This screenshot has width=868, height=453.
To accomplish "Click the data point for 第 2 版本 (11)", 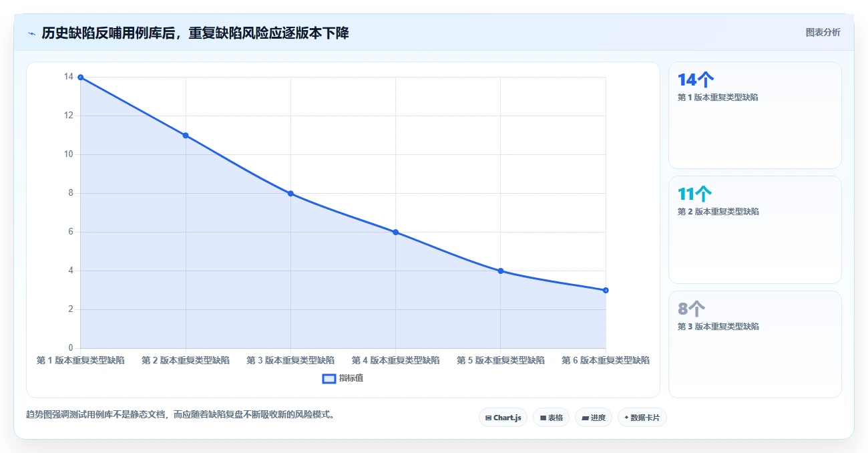I will point(186,136).
